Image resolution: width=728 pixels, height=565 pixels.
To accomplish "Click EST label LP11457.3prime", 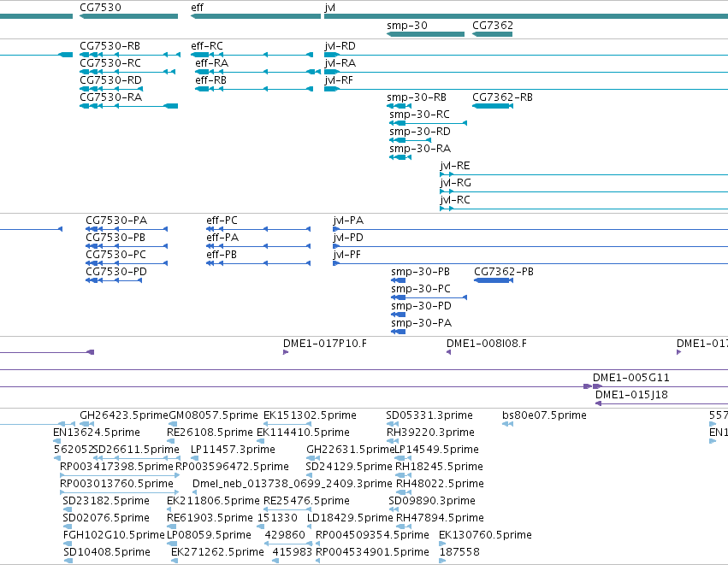I will 233,450.
